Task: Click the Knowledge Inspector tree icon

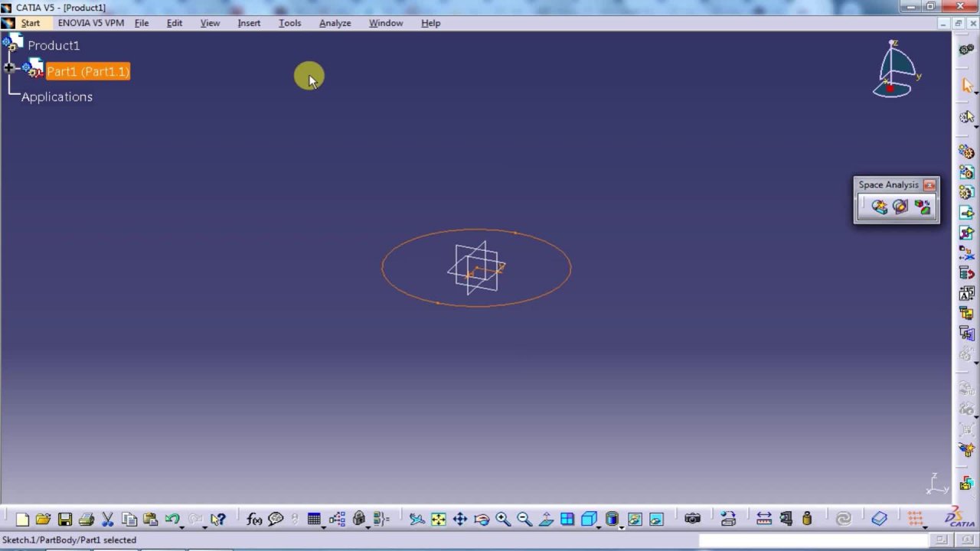Action: (338, 520)
